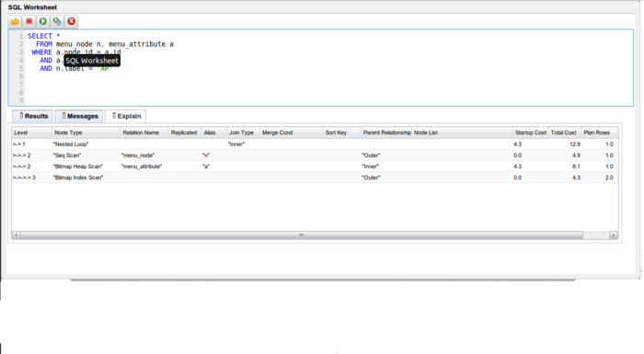Click the horizontal scrollbar left arrow
644x354 pixels.
[x=16, y=234]
